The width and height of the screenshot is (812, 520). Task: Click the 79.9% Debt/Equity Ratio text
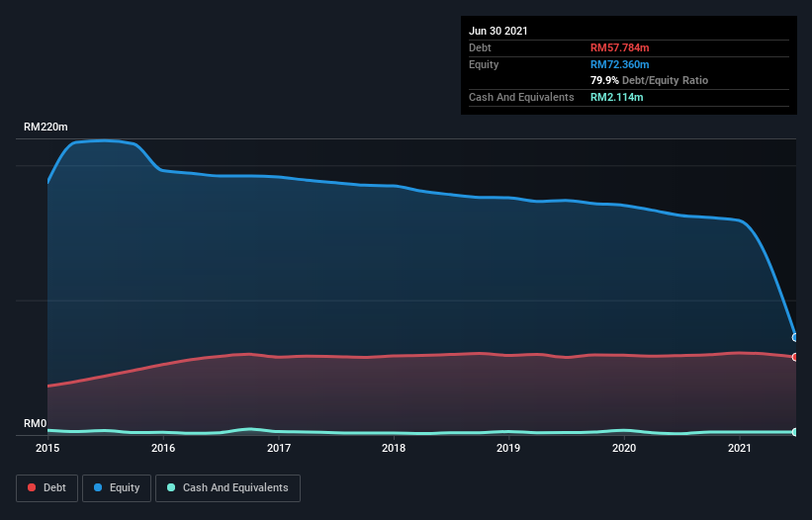click(650, 80)
